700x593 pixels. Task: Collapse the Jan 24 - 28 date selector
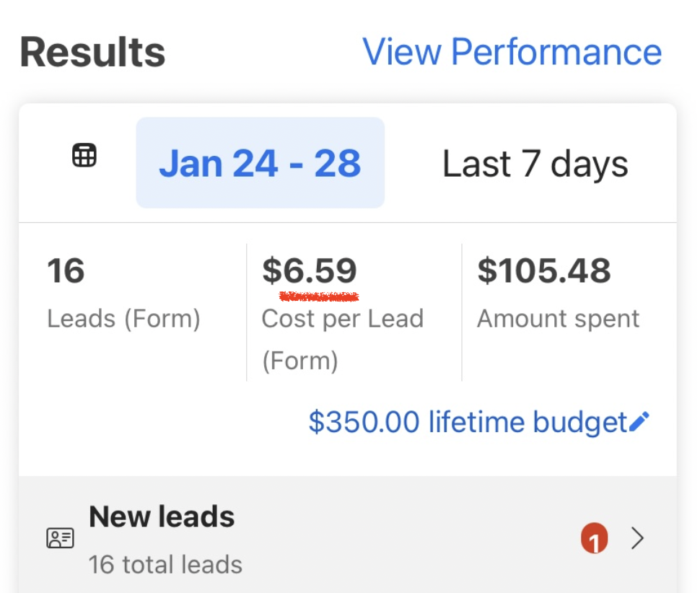click(x=260, y=163)
